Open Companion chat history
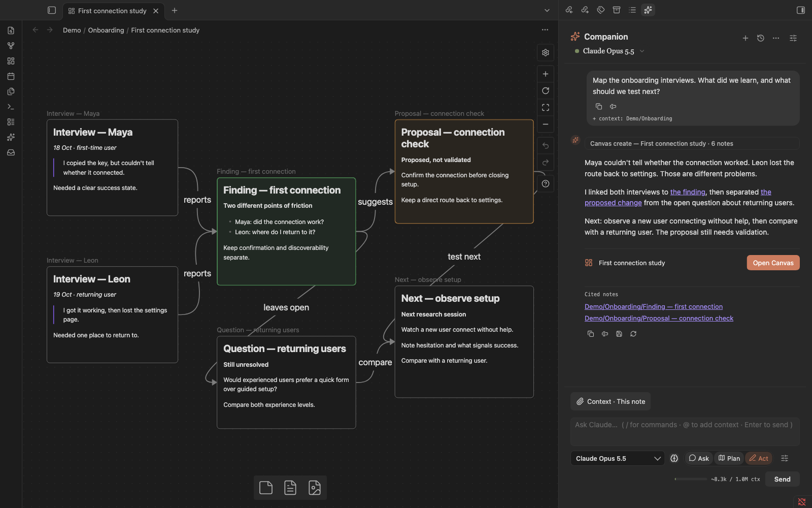 point(761,38)
